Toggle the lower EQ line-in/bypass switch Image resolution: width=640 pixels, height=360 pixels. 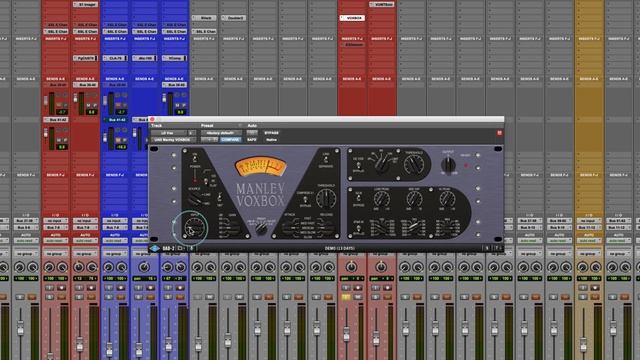(x=358, y=228)
